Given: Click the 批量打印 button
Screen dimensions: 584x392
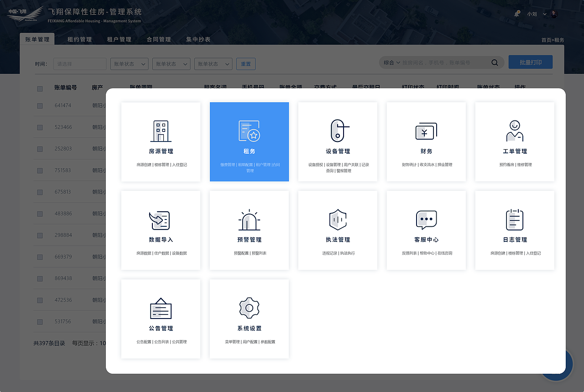Looking at the screenshot, I should 531,63.
